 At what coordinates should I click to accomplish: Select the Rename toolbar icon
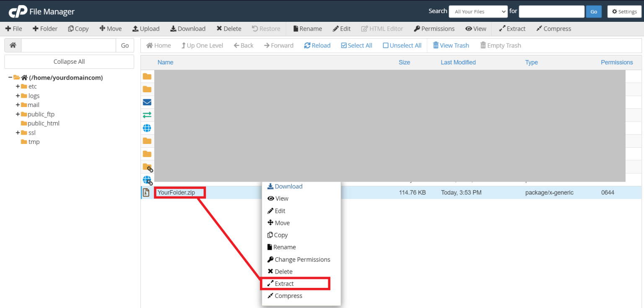click(307, 29)
